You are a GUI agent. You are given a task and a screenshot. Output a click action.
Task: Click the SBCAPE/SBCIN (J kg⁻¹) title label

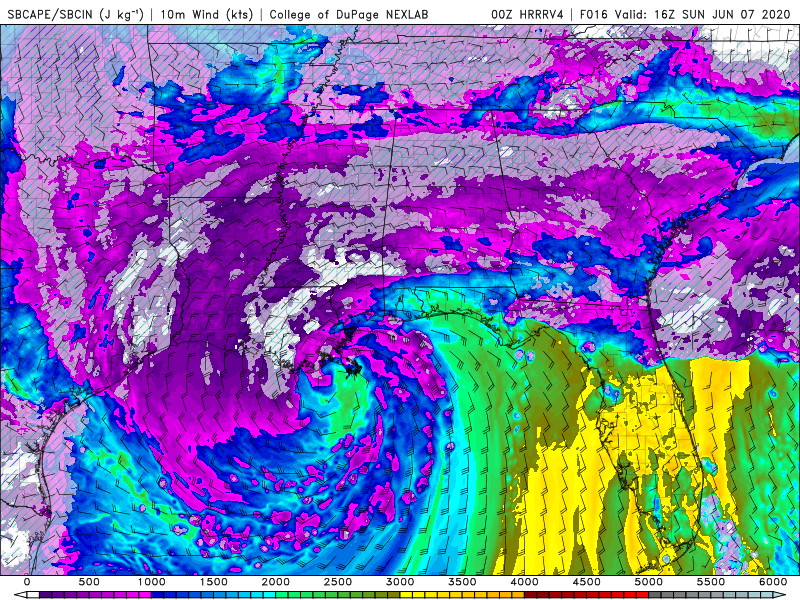coord(75,14)
